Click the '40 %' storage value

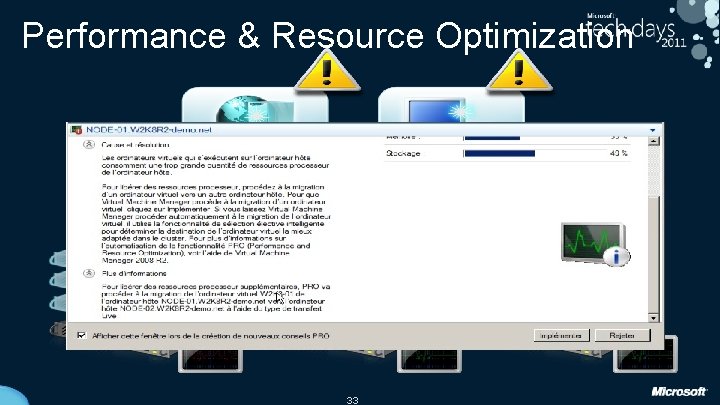(619, 153)
